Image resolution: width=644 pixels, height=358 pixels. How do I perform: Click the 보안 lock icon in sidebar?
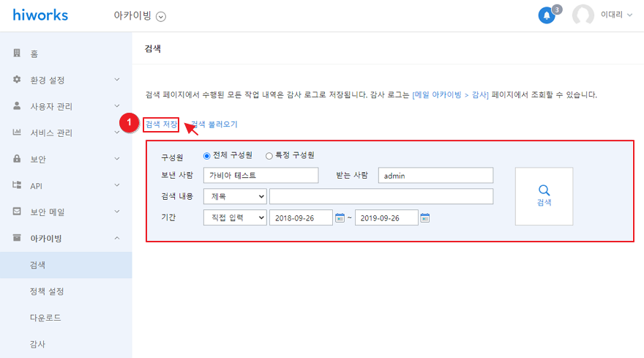click(x=17, y=159)
